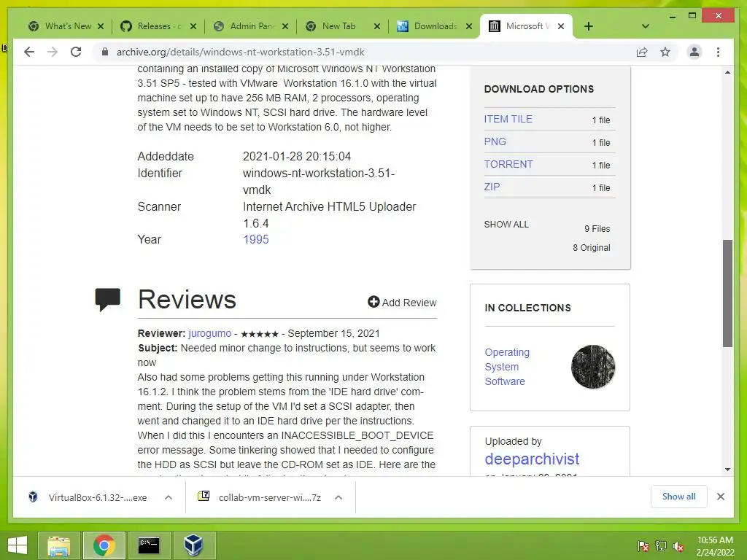Download the TORRENT file
This screenshot has height=560, width=747.
508,164
